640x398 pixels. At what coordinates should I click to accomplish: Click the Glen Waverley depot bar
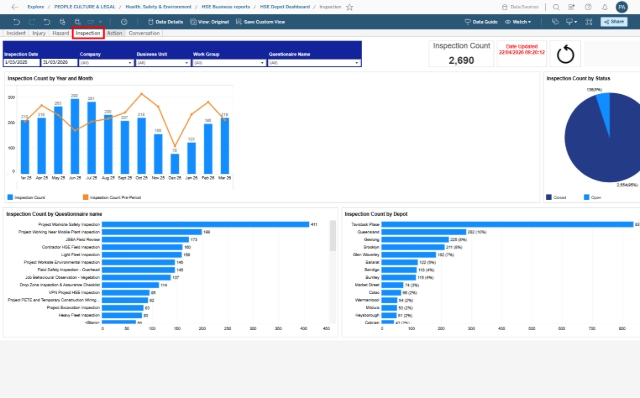click(409, 255)
